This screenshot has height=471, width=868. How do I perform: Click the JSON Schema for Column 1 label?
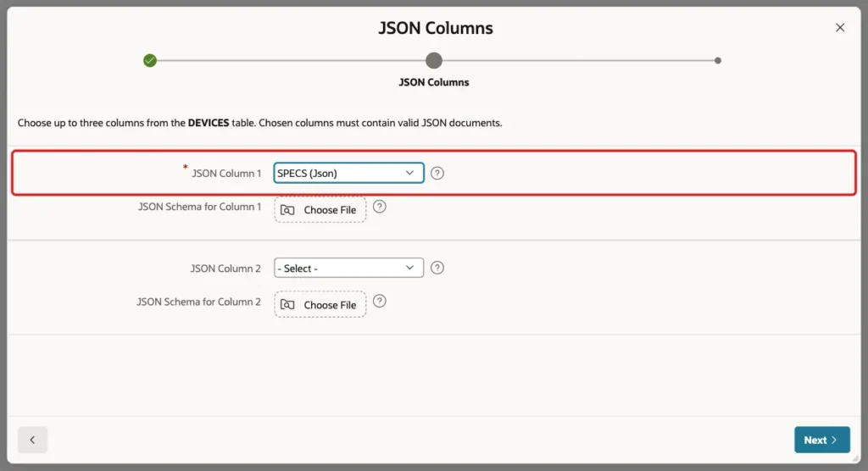199,207
